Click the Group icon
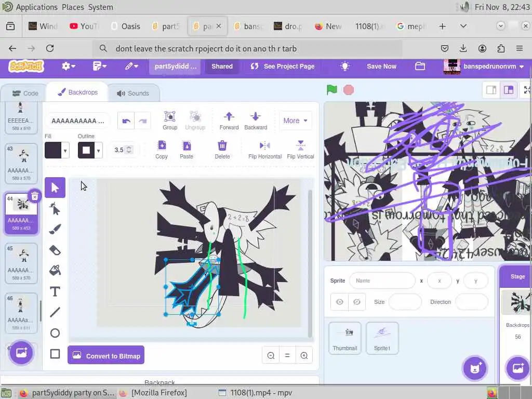The height and width of the screenshot is (399, 532). (170, 121)
